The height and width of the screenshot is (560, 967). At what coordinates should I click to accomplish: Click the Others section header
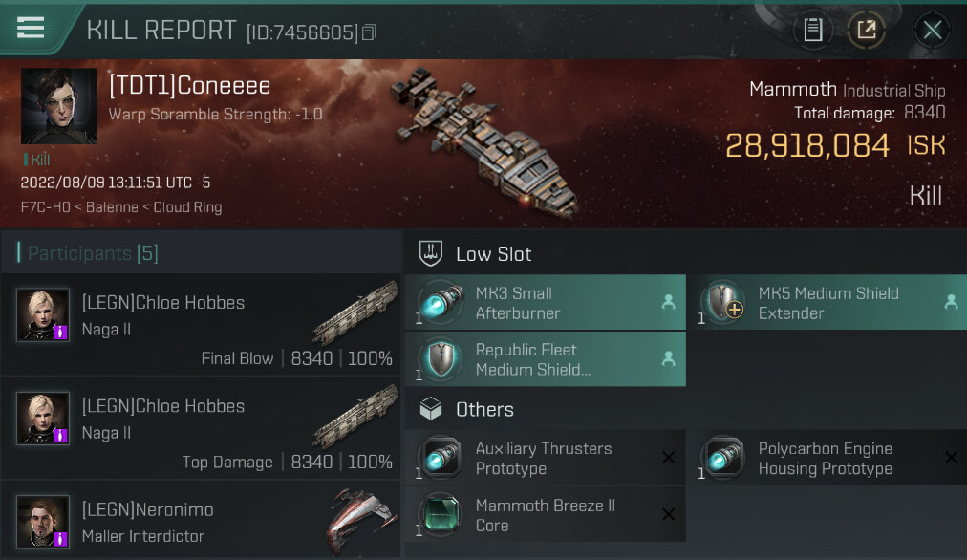(x=484, y=410)
